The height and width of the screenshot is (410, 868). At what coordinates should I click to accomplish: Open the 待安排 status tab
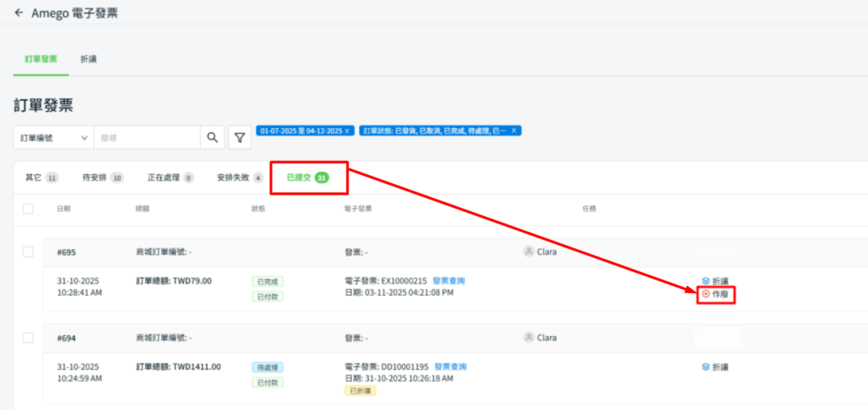[103, 177]
